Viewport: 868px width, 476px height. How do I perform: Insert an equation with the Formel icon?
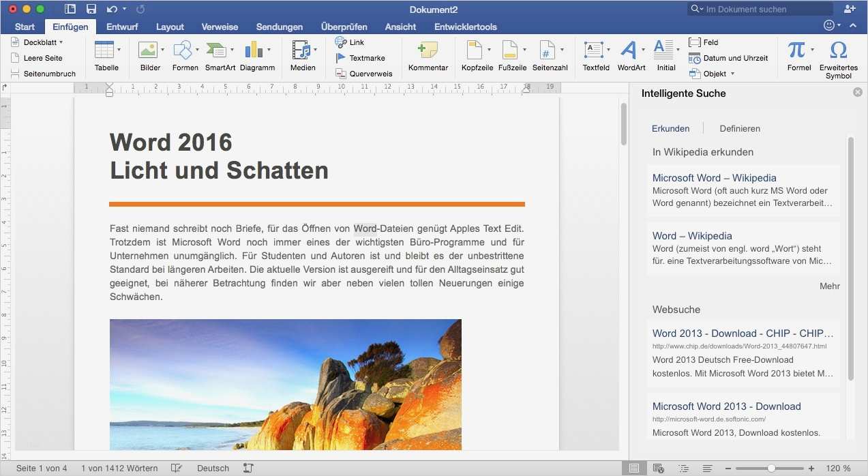797,55
